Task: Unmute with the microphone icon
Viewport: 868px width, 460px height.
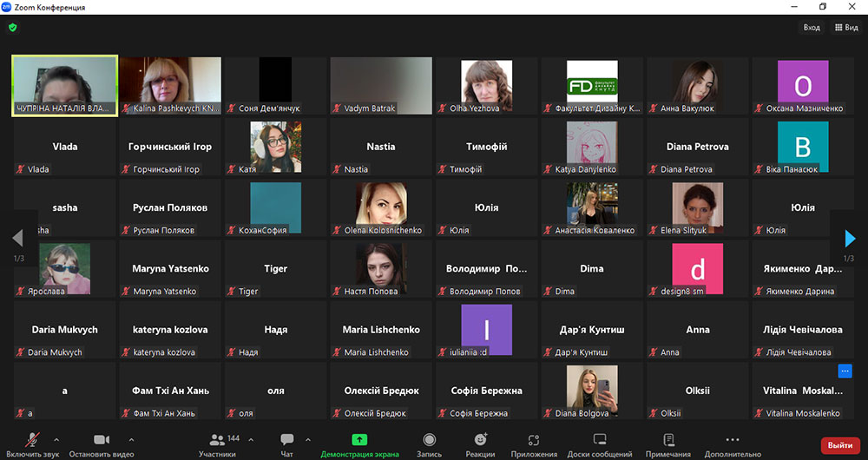Action: click(32, 439)
